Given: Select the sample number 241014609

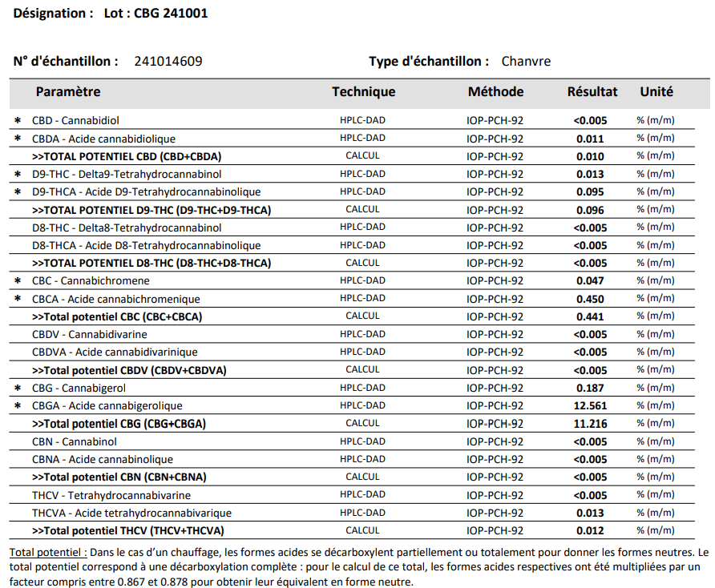Looking at the screenshot, I should pos(168,62).
